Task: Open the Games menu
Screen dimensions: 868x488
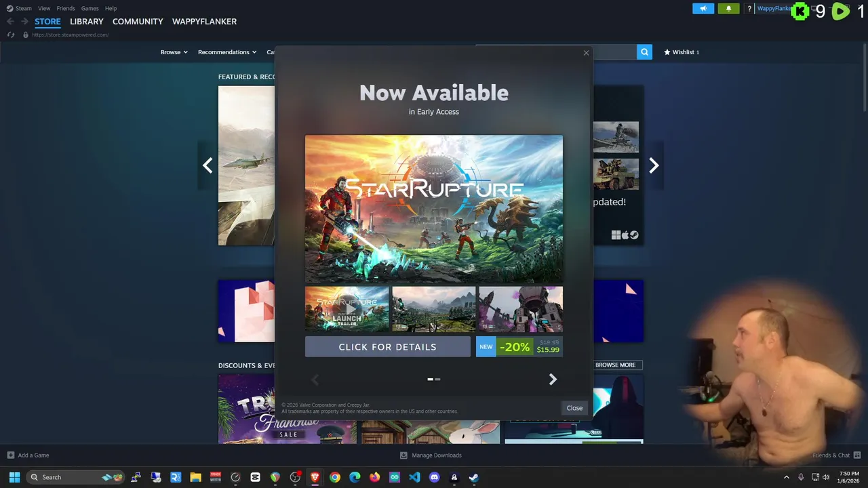Action: pyautogui.click(x=90, y=8)
